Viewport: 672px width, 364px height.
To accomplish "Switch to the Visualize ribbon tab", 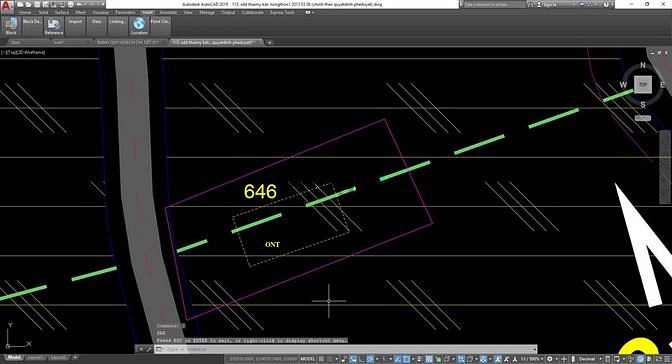I will point(100,12).
